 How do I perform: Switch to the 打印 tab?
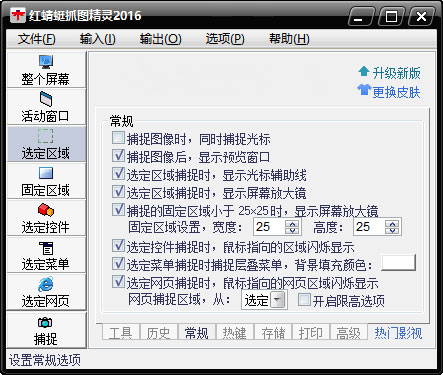point(311,332)
